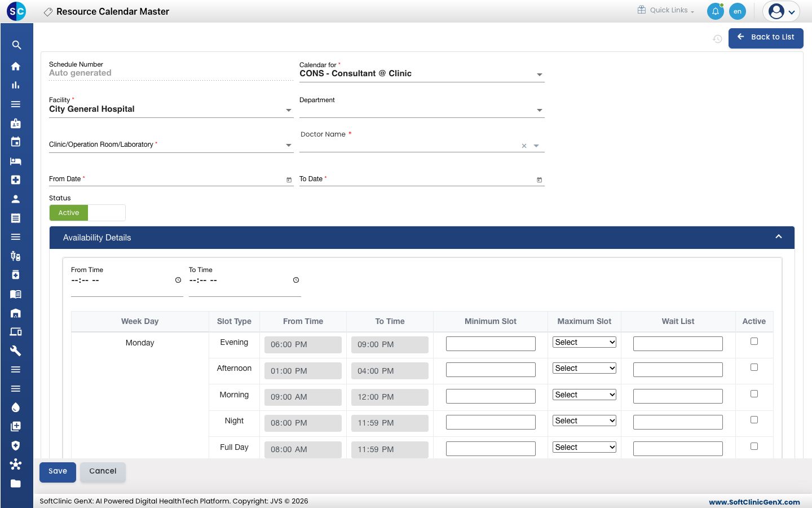
Task: Open the person profile sidebar icon
Action: [x=16, y=199]
